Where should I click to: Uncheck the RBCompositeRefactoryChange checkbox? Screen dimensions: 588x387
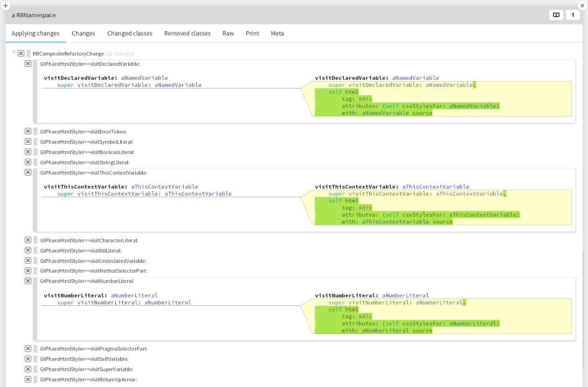click(x=21, y=54)
